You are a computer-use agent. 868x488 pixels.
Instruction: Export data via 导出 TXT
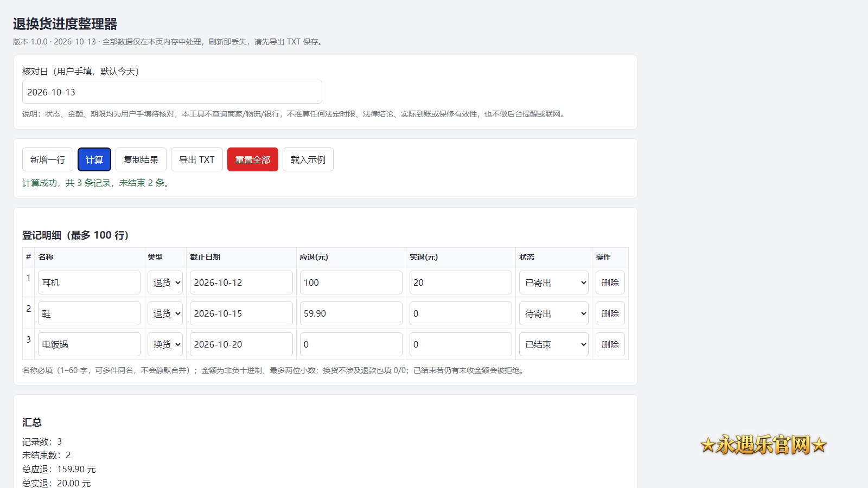pos(197,159)
